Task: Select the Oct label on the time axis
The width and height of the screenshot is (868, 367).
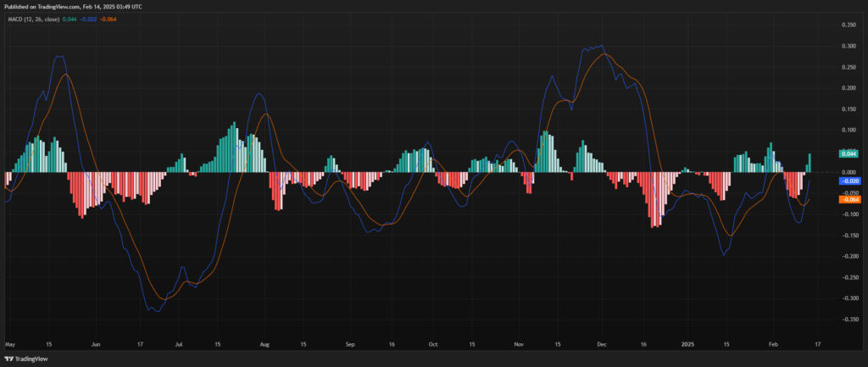Action: [432, 345]
